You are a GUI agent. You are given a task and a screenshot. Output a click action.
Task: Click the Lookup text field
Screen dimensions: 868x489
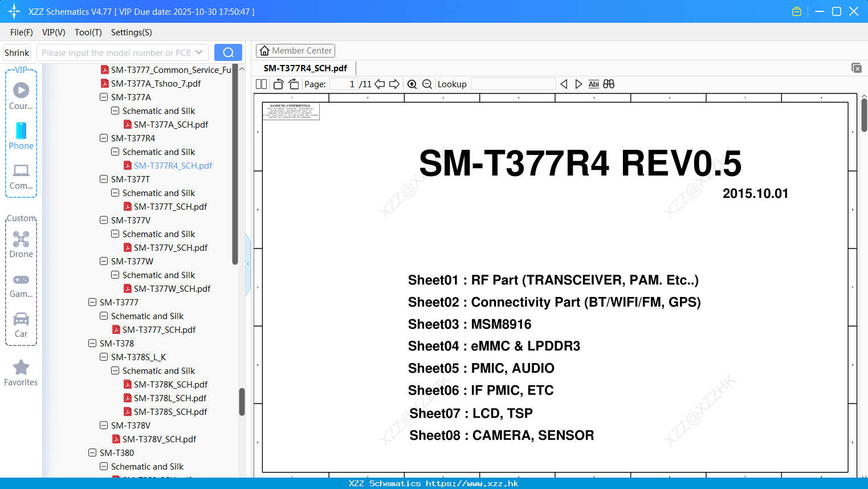514,84
